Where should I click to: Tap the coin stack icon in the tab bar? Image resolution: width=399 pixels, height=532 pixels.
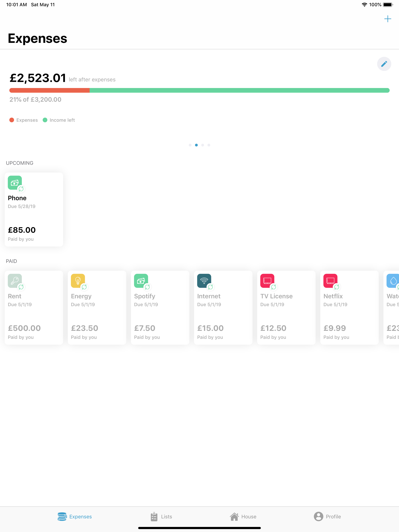tap(62, 516)
